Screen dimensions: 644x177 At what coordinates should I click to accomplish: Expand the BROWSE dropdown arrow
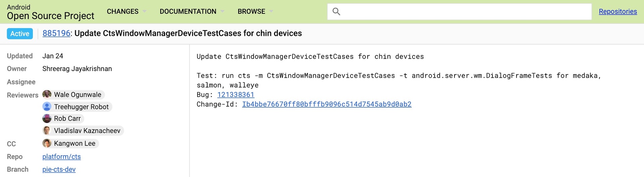(x=271, y=11)
